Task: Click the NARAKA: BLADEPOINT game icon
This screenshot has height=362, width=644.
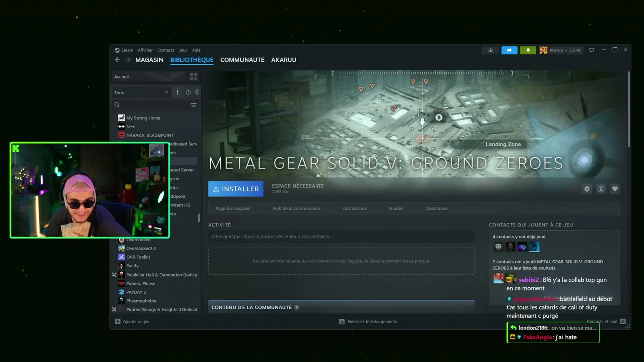Action: tap(121, 135)
